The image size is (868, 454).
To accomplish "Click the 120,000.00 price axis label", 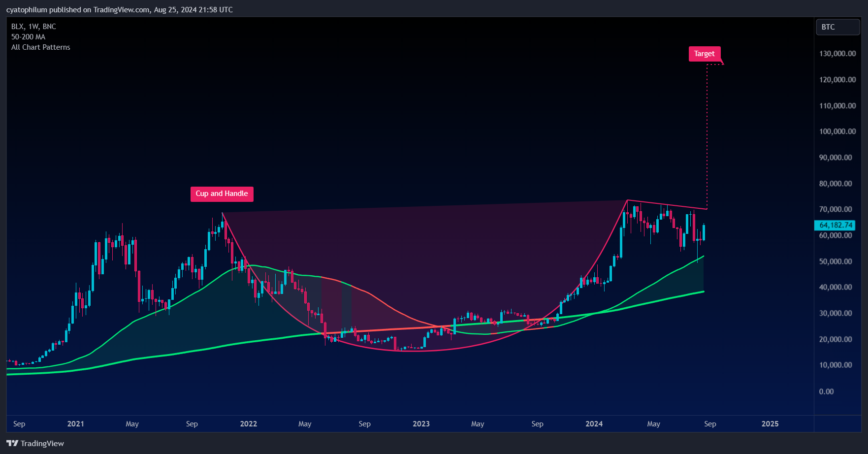I will click(837, 80).
